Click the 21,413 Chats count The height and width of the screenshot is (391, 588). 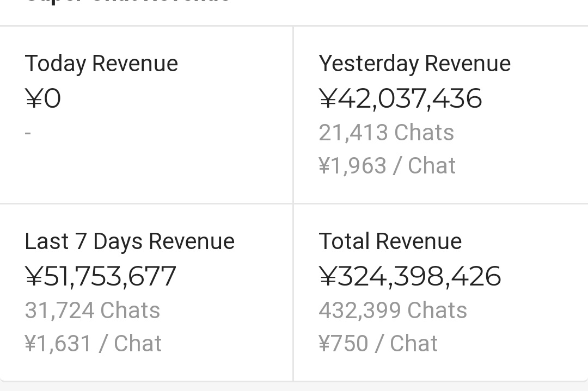pos(386,133)
